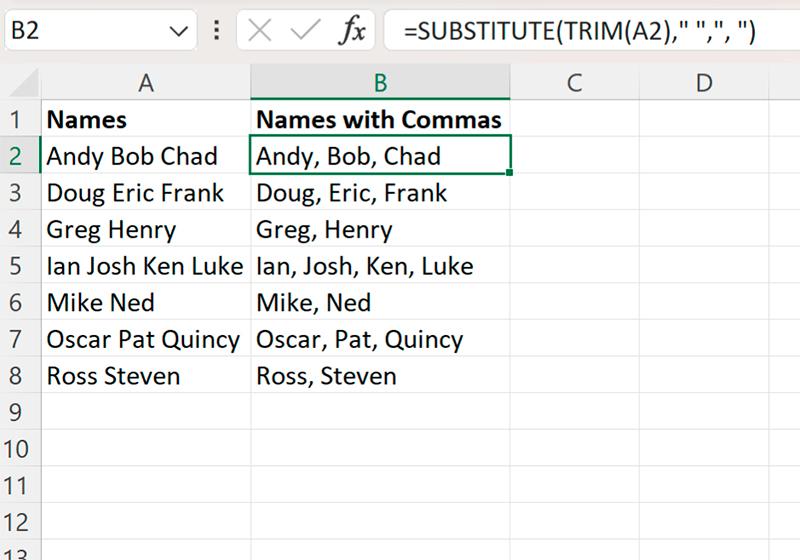The height and width of the screenshot is (560, 800).
Task: Click the cell containing Oscar Pat Quincy
Action: point(146,339)
